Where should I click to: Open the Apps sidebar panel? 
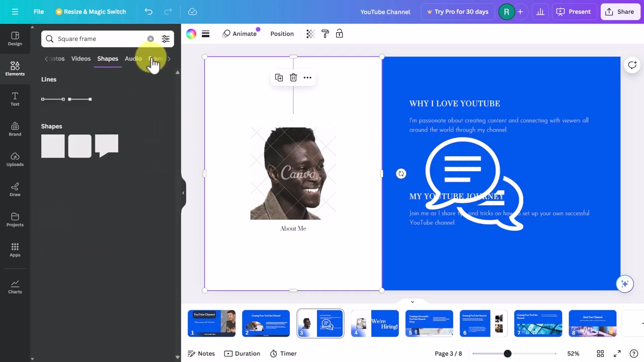15,250
